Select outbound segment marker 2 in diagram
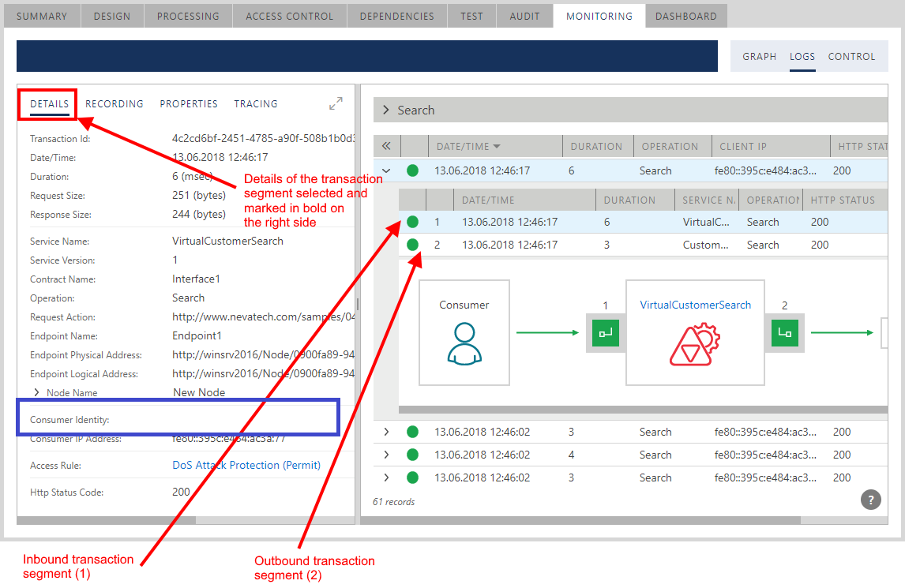Screen dimensions: 905x588 point(784,333)
